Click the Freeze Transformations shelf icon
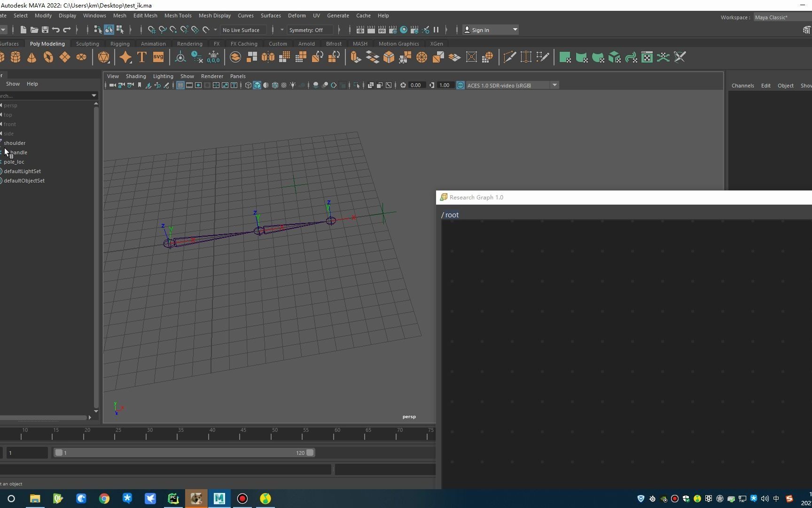This screenshot has width=812, height=508. pos(213,57)
